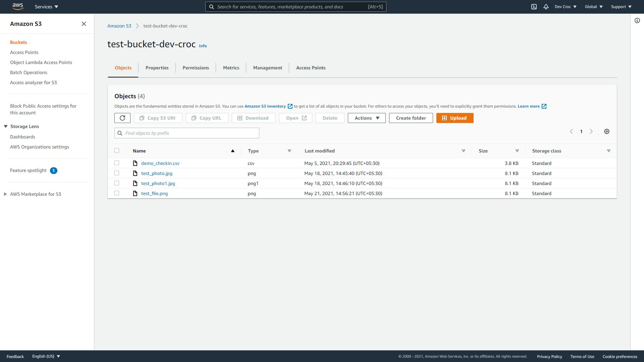Switch to the Permissions tab
Screen dimensions: 644x362
[196, 68]
